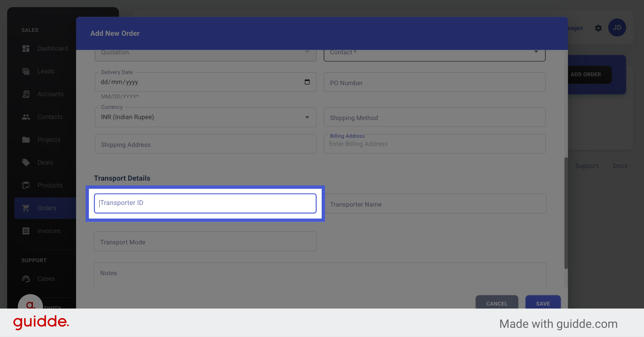Click the Cases support icon
644x337 pixels.
pyautogui.click(x=26, y=279)
